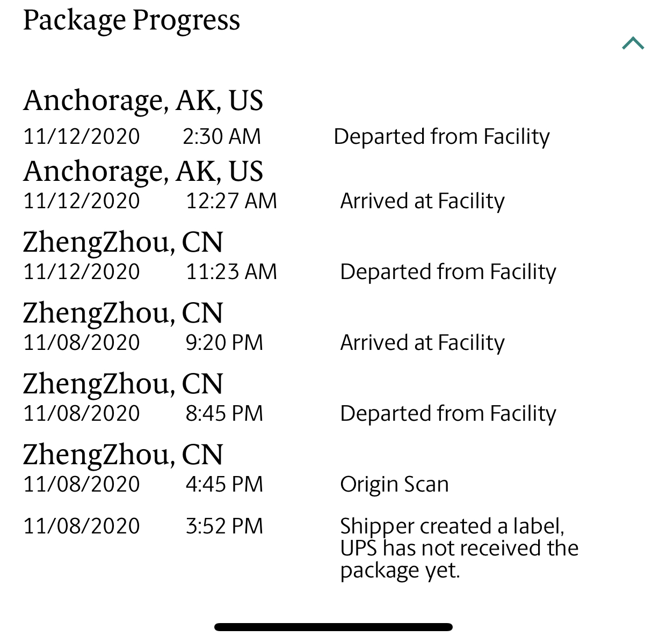Select the second Anchorage, AK, US location heading
The height and width of the screenshot is (644, 667).
click(143, 171)
